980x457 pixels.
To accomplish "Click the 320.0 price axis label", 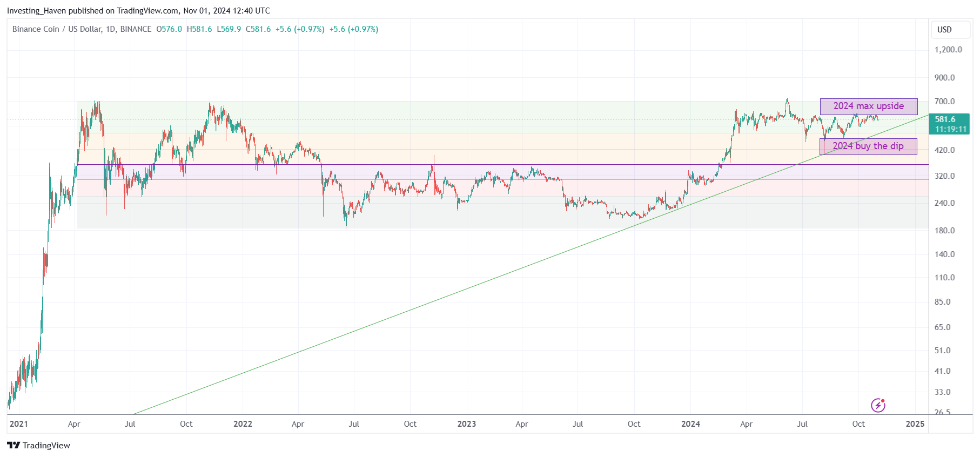I will tap(945, 176).
